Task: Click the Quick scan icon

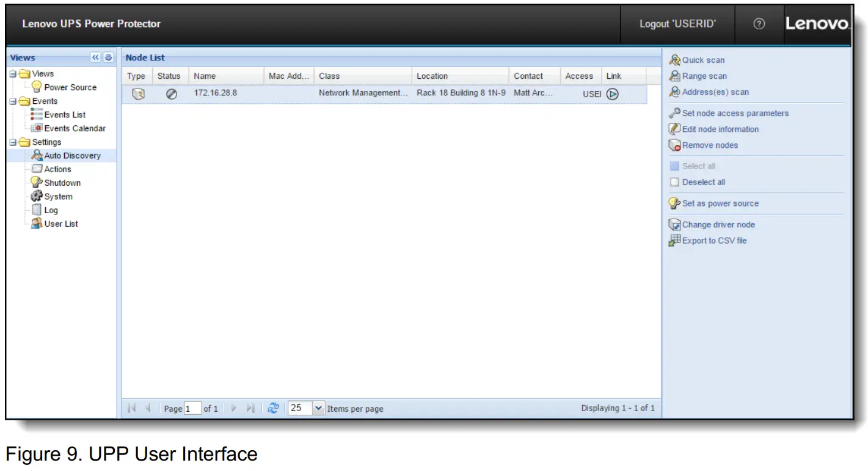Action: [675, 60]
